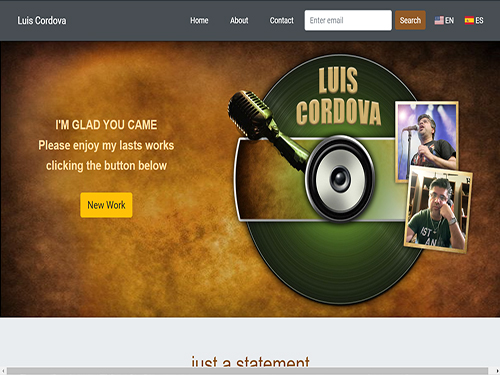Open the Home menu item
Viewport: 500px width, 375px height.
coord(199,20)
